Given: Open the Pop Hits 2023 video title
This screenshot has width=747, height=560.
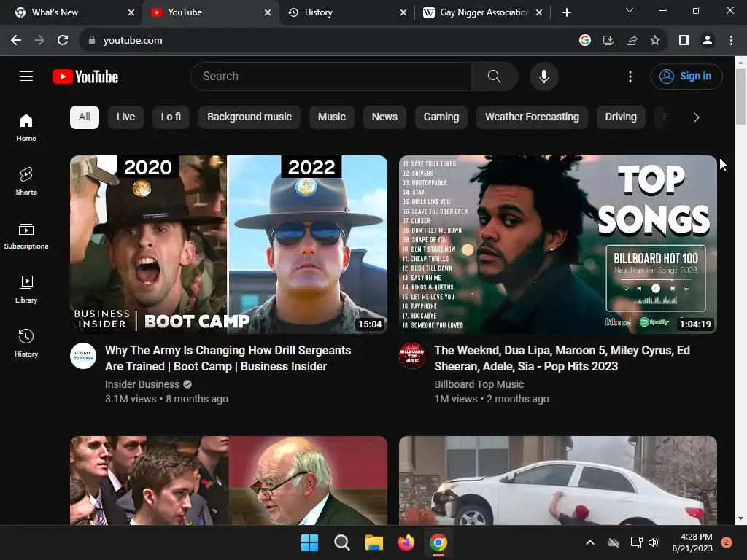Looking at the screenshot, I should coord(562,358).
